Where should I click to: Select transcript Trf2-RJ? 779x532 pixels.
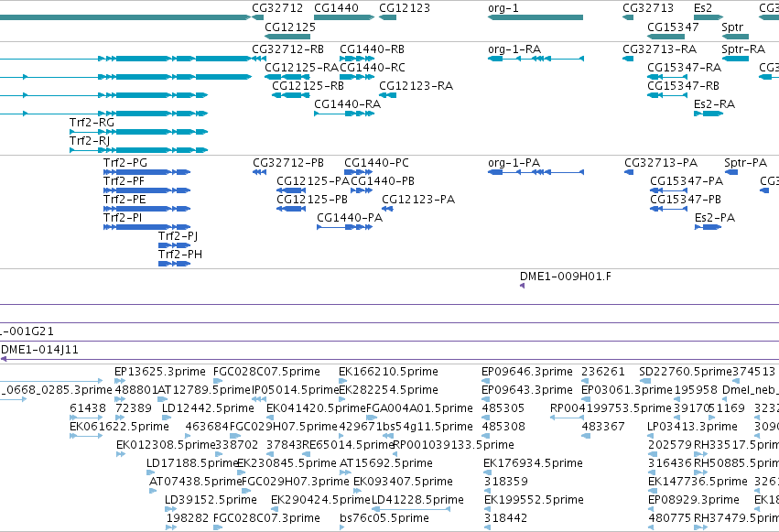pos(90,141)
